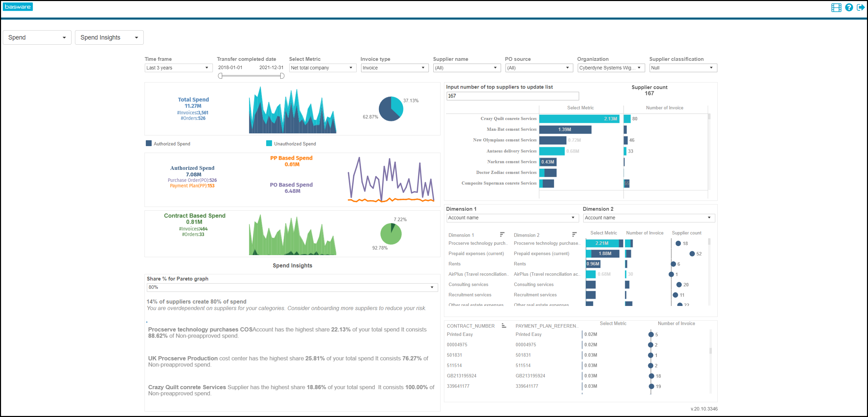The width and height of the screenshot is (868, 417).
Task: Open the Spend navigation menu
Action: click(37, 37)
